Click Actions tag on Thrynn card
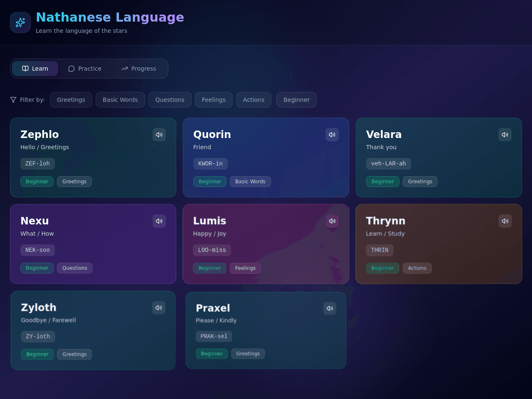The image size is (532, 399). 417,268
